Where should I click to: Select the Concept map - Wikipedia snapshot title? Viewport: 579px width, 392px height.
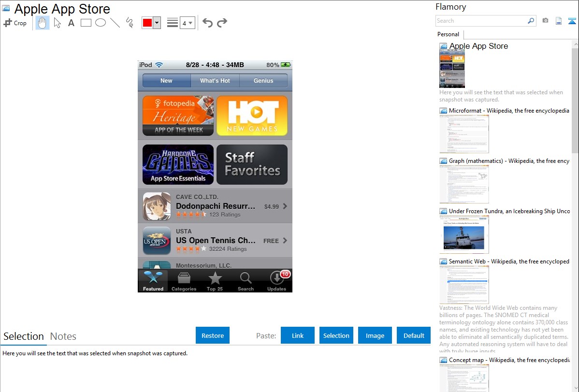click(x=509, y=360)
